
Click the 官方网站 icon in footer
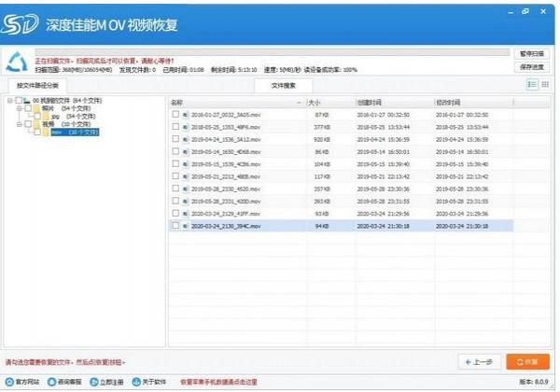9,382
